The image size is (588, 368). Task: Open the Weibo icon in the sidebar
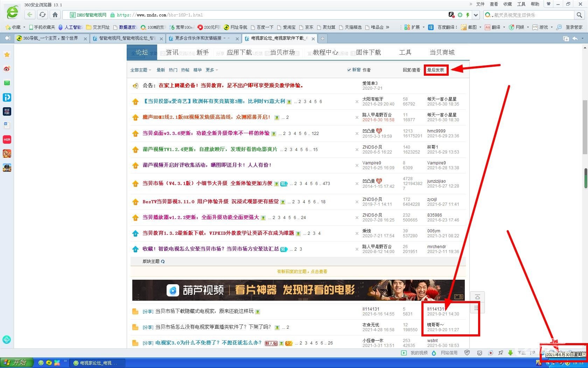(x=7, y=69)
